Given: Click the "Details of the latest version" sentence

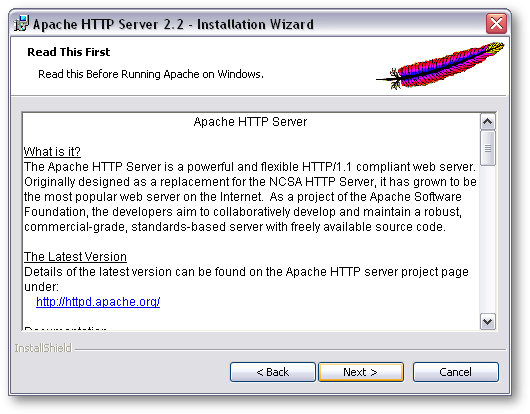Looking at the screenshot, I should (246, 279).
